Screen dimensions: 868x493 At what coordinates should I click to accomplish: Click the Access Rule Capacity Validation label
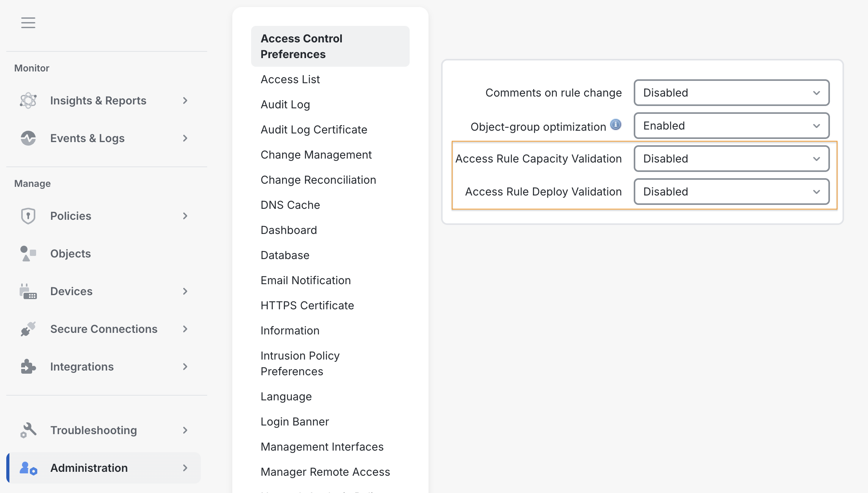pyautogui.click(x=538, y=159)
